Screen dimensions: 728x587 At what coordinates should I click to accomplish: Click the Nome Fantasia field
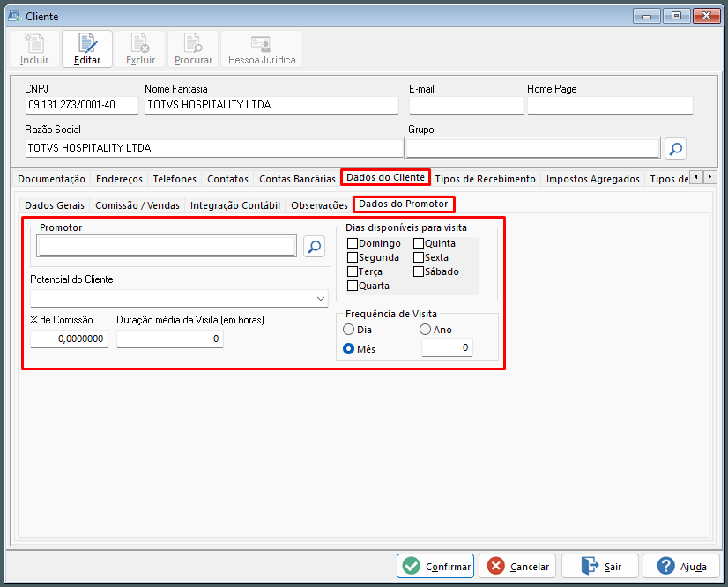pos(271,105)
